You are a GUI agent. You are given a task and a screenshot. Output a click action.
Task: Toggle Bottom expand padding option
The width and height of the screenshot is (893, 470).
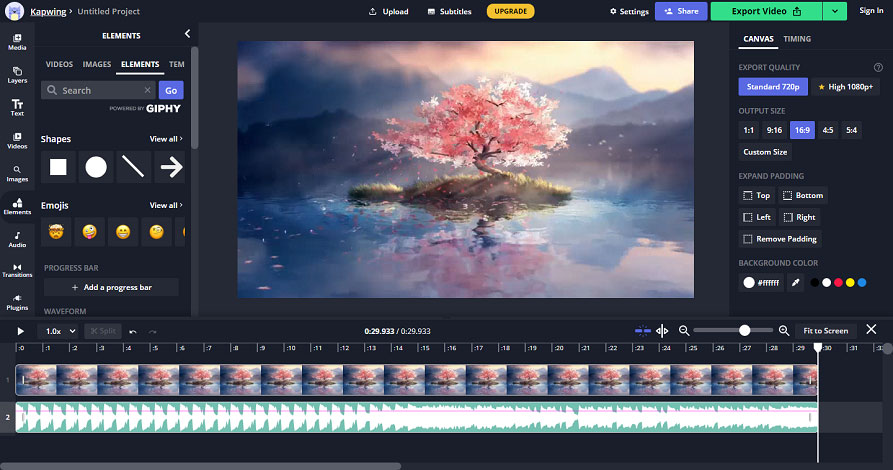(x=803, y=195)
